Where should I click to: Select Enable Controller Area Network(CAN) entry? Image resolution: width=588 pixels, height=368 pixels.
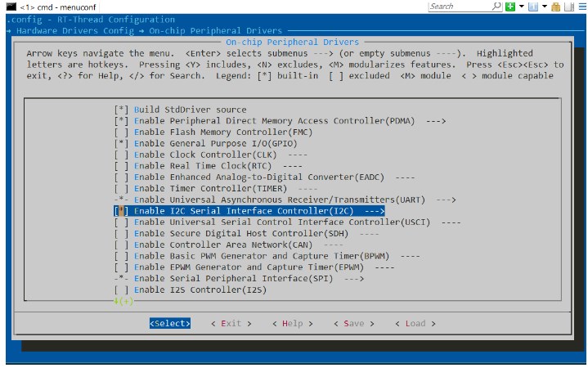click(x=223, y=245)
